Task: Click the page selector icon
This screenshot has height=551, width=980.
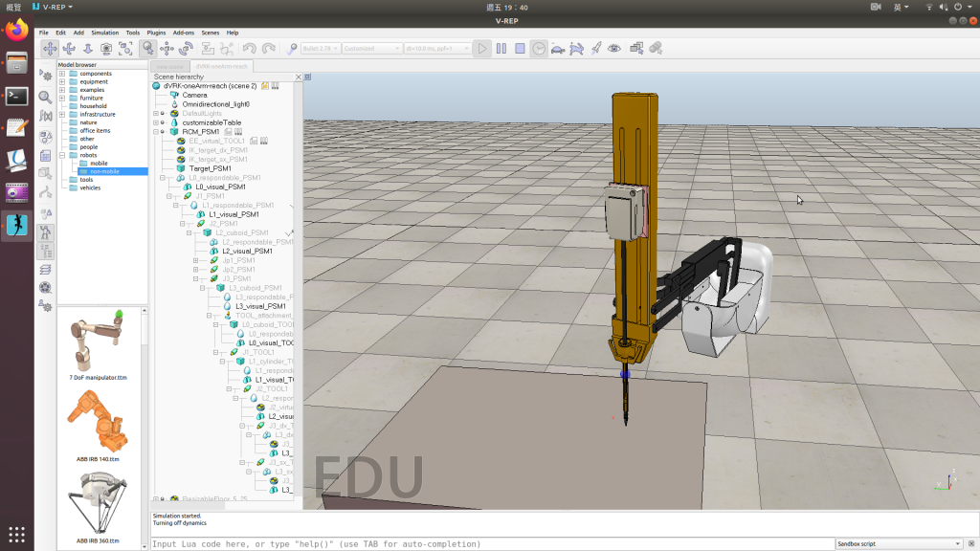Action: coord(636,48)
